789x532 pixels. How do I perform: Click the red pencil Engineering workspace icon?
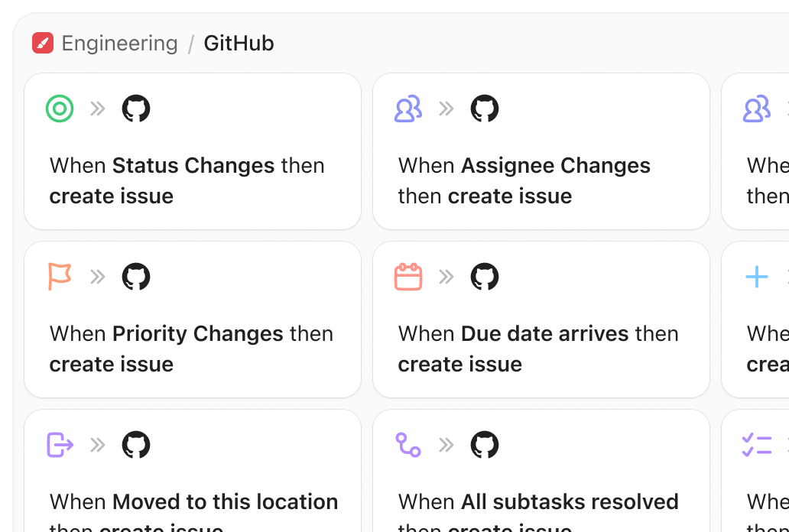[x=42, y=43]
